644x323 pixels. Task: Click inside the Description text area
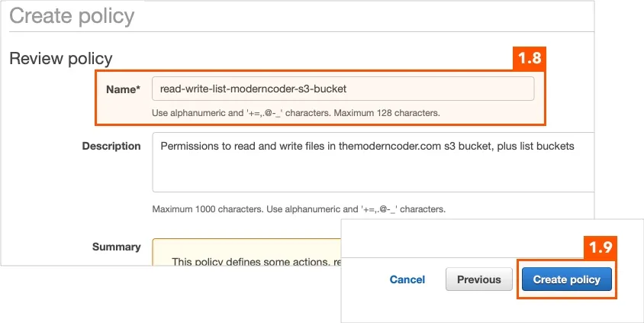pyautogui.click(x=373, y=162)
